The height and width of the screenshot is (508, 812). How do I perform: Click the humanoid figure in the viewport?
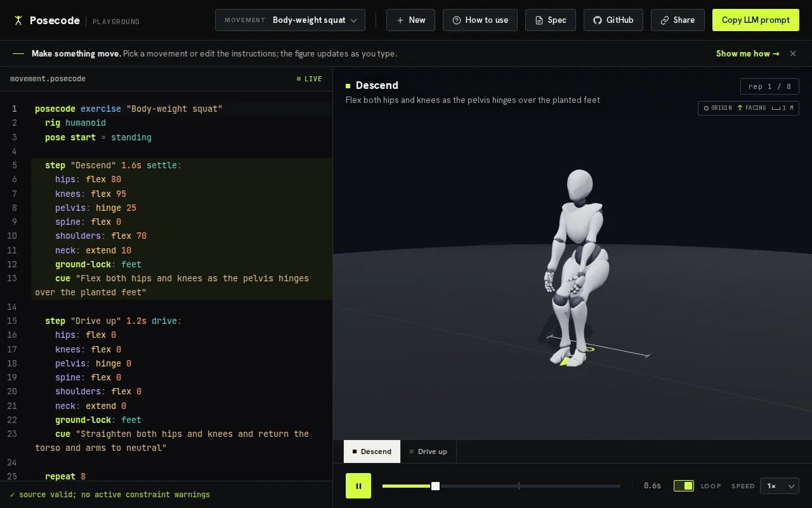(x=577, y=267)
